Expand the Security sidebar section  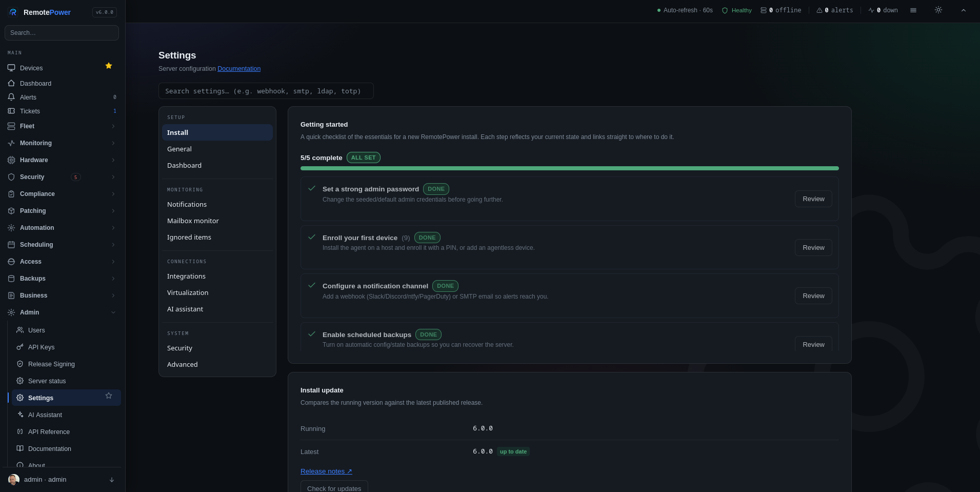[62, 177]
